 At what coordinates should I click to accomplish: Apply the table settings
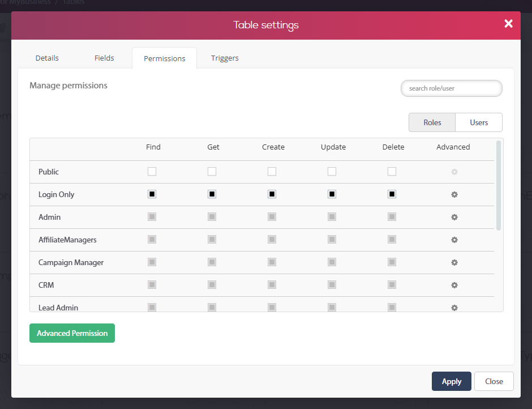(452, 381)
